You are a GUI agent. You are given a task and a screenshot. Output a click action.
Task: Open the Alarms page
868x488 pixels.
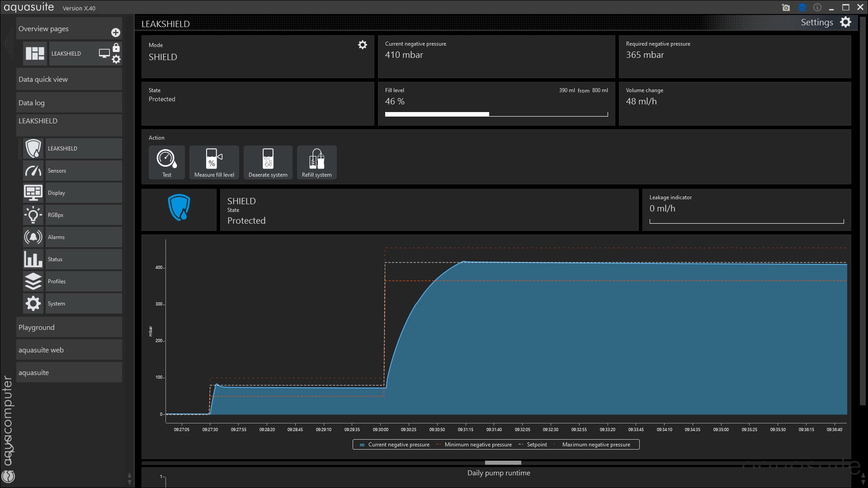pos(84,237)
